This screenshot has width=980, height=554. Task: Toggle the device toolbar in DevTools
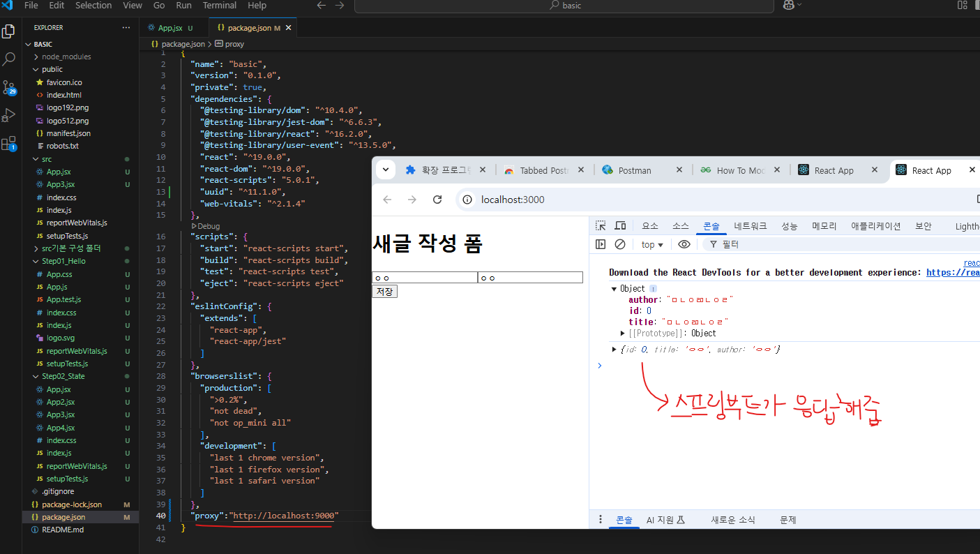click(x=620, y=225)
